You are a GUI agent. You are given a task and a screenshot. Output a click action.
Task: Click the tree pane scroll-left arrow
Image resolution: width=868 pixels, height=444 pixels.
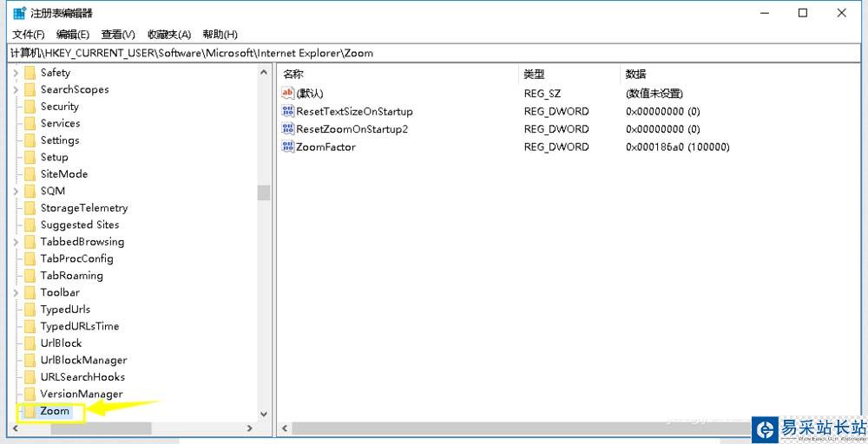[17, 428]
